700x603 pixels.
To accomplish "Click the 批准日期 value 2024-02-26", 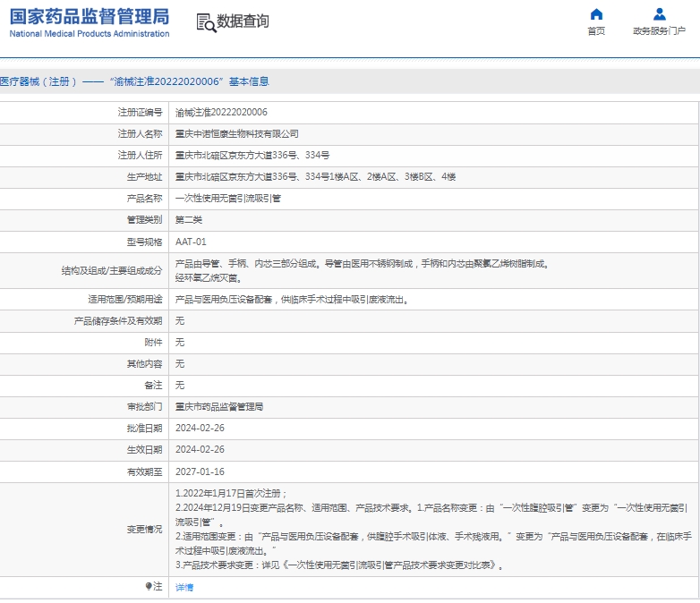I will 200,428.
